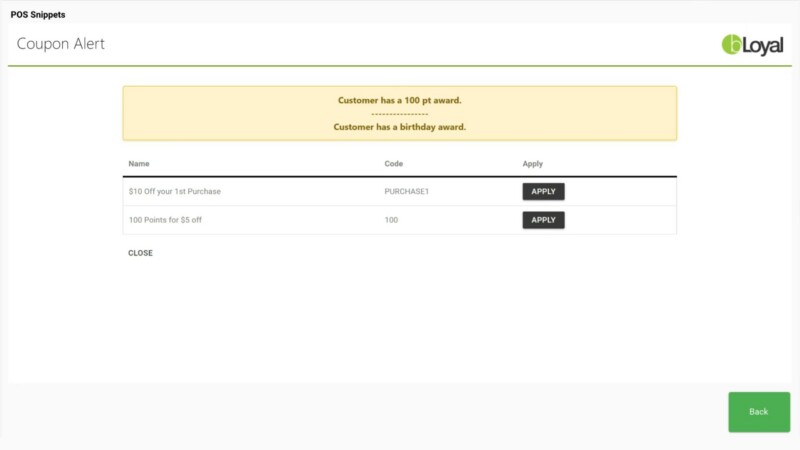Select the '100 Points for $5 off' name
The height and width of the screenshot is (450, 800).
tap(165, 220)
